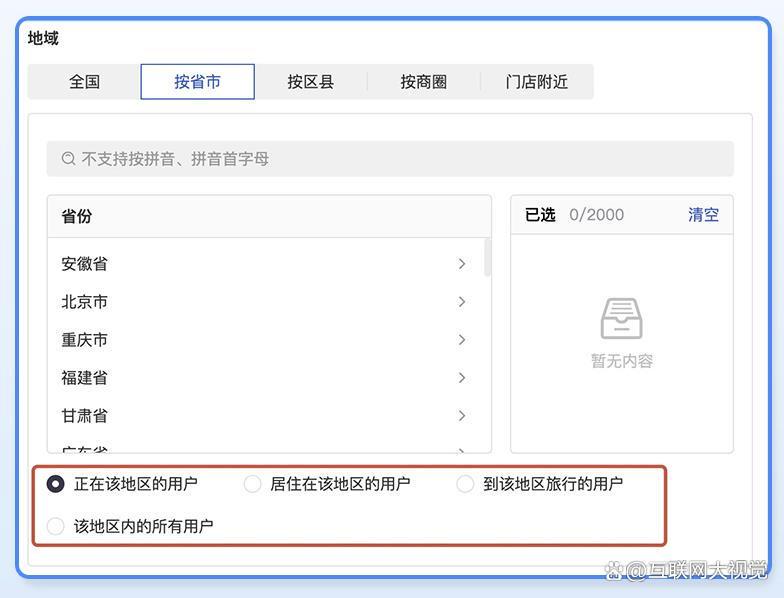Expand 福建省 chevron arrow
The width and height of the screenshot is (784, 598).
[461, 378]
